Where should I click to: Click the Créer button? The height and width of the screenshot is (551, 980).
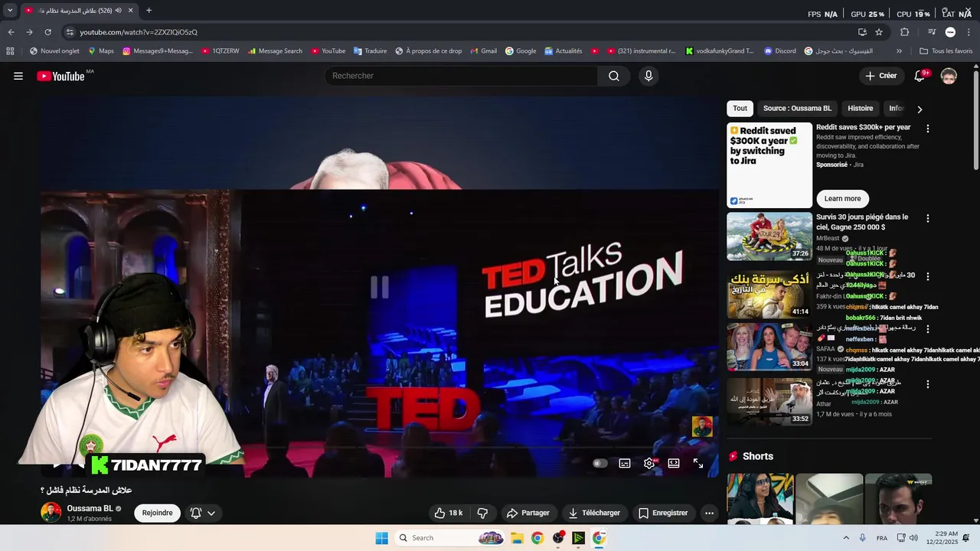click(x=881, y=76)
